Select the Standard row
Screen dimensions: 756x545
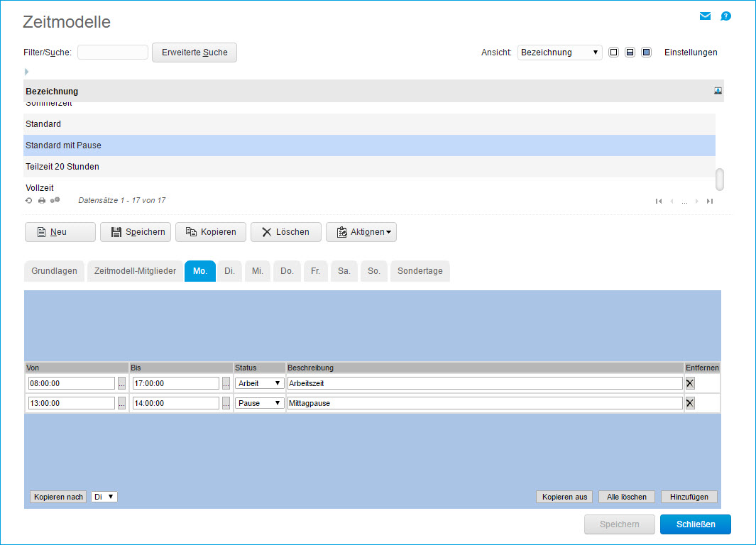click(369, 124)
